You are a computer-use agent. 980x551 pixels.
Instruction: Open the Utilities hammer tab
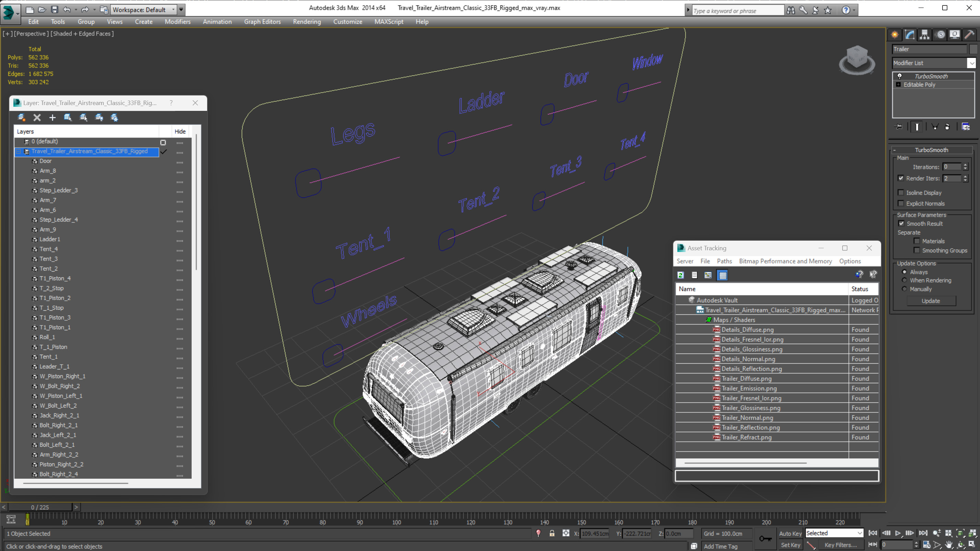click(970, 35)
